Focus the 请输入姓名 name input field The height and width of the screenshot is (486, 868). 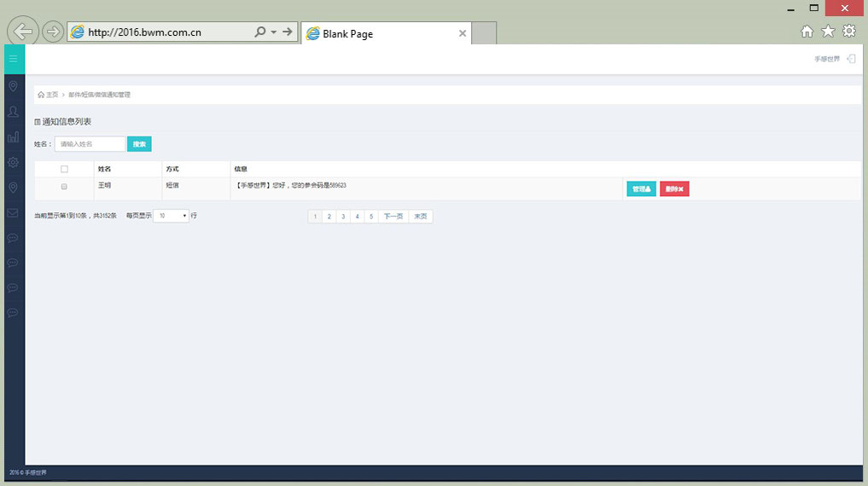90,144
